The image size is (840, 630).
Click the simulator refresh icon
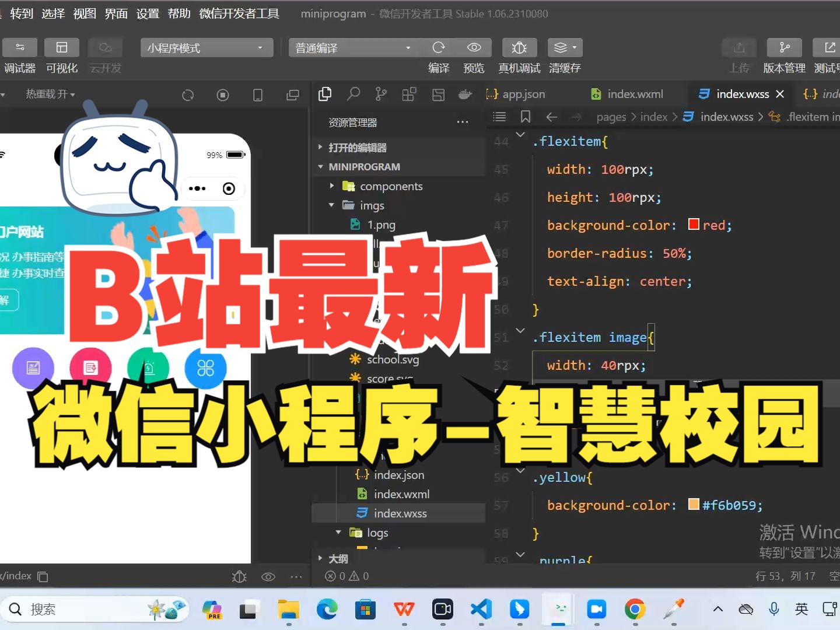click(188, 94)
